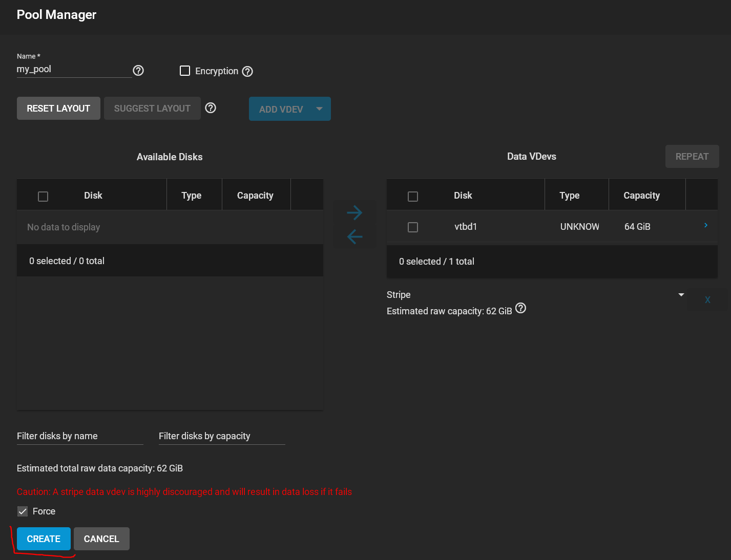This screenshot has height=560, width=731.
Task: Click the right arrow to move disks to vdev
Action: (354, 212)
